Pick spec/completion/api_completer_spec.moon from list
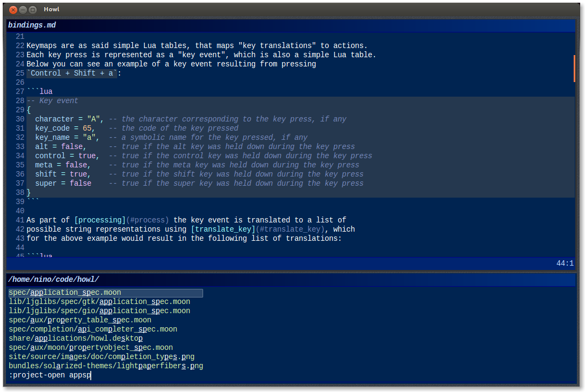The width and height of the screenshot is (585, 392). coord(93,329)
